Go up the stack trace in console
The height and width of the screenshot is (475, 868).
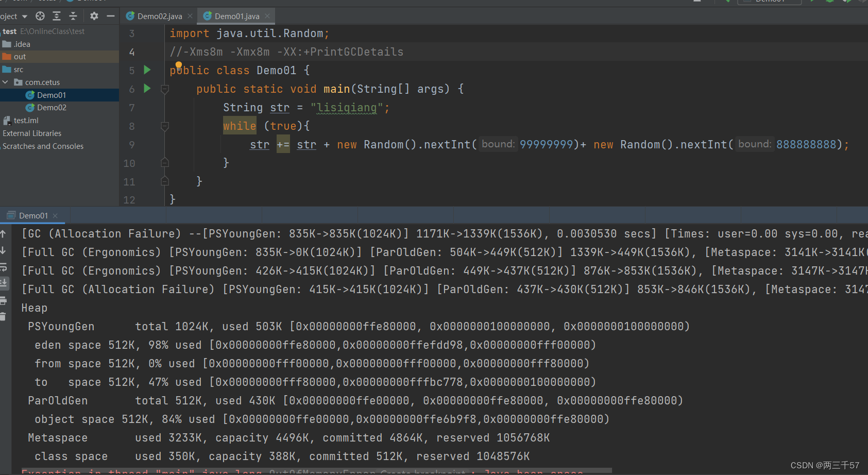pyautogui.click(x=3, y=234)
